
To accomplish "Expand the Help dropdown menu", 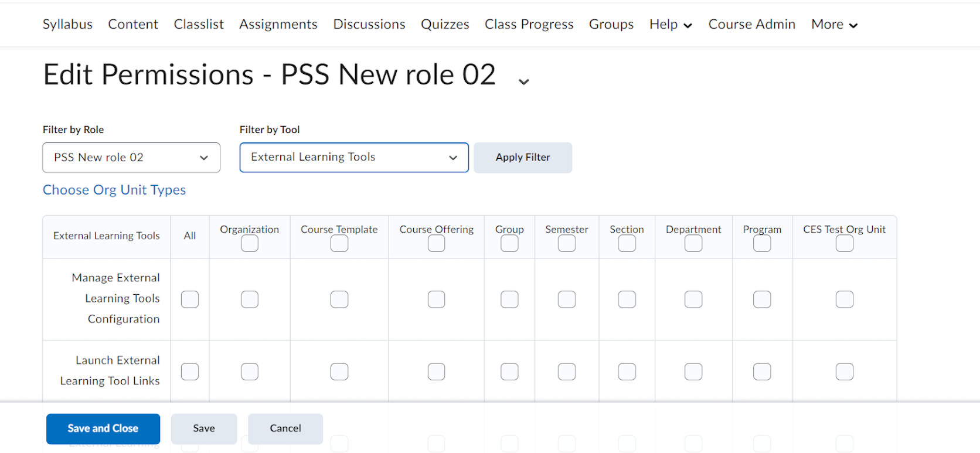I will (671, 24).
